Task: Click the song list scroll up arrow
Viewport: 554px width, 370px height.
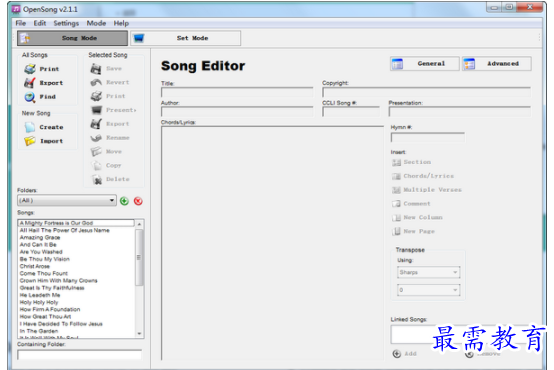Action: pos(139,224)
